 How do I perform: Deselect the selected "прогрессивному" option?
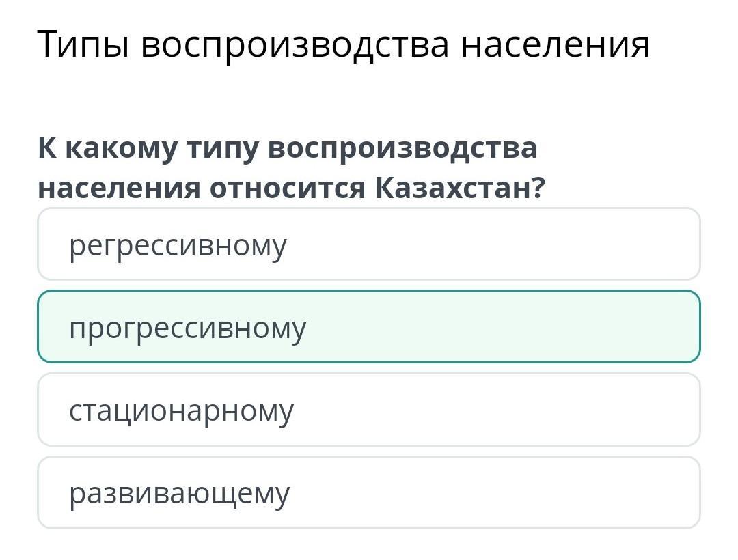(x=369, y=327)
